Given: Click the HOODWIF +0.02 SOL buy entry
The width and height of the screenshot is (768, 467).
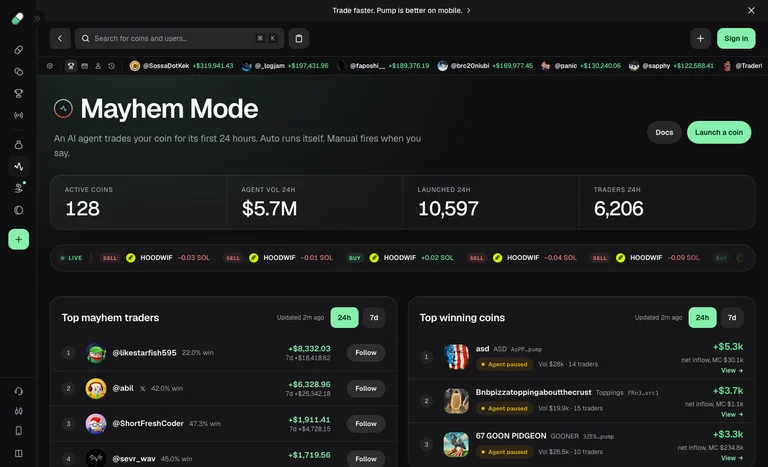Looking at the screenshot, I should 400,258.
